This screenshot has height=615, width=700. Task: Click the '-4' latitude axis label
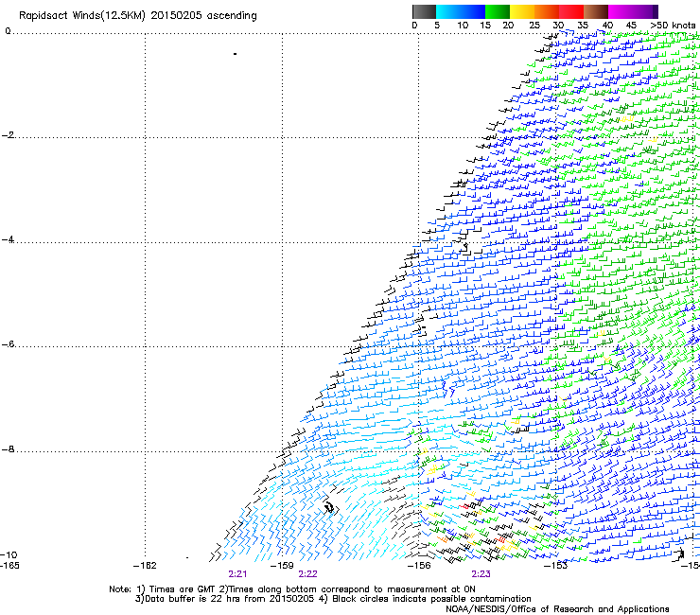tap(8, 239)
